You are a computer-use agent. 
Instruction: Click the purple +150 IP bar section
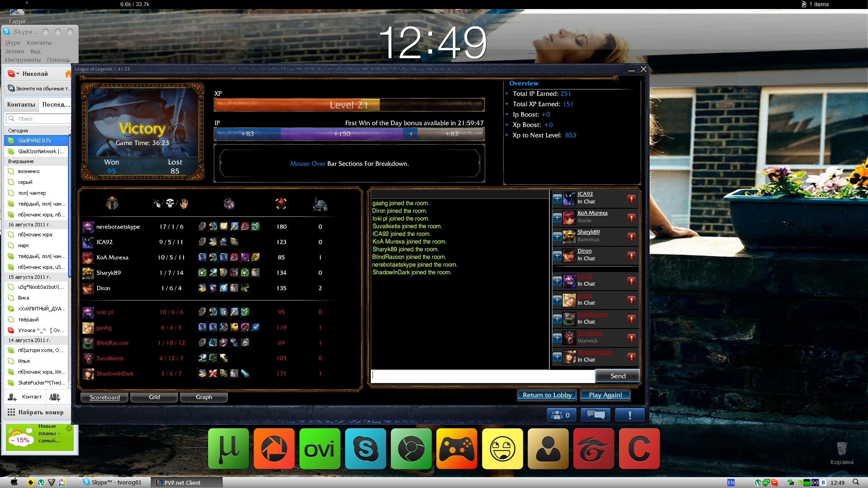pyautogui.click(x=342, y=134)
